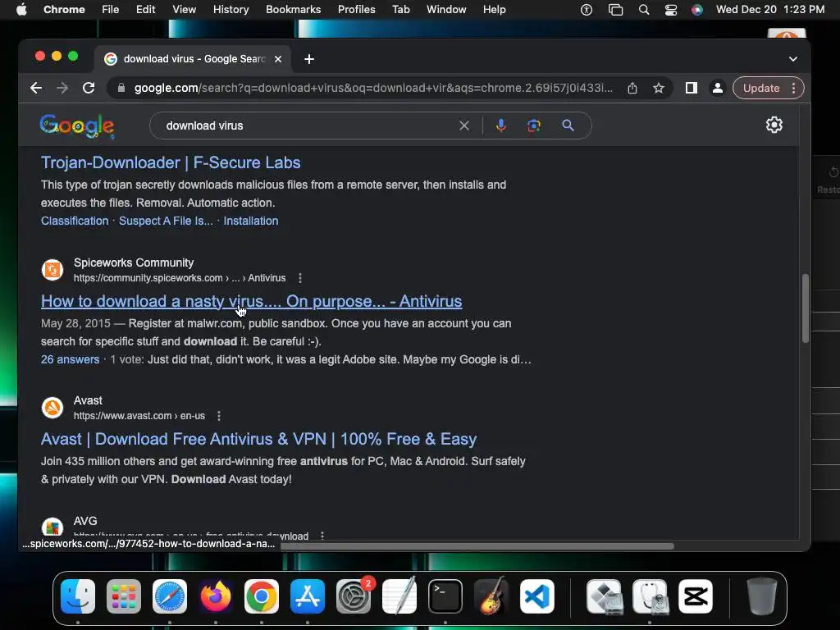Go to Google home via logo

tap(77, 126)
